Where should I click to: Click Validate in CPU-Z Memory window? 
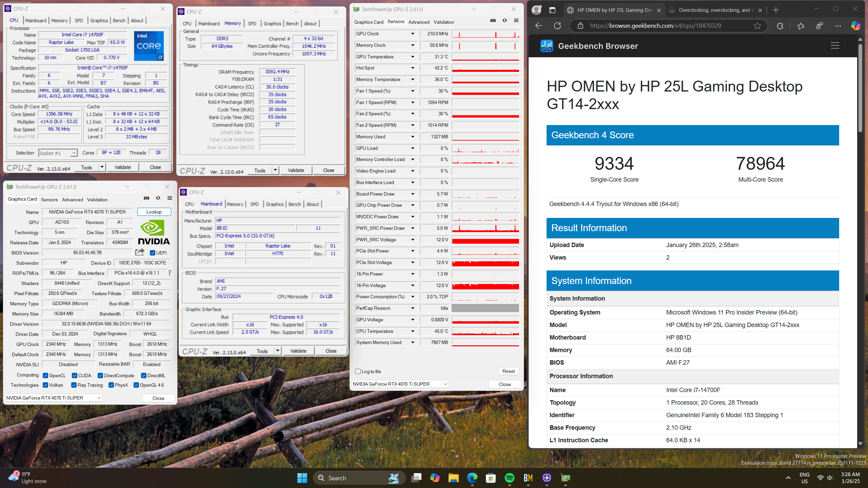(x=296, y=170)
